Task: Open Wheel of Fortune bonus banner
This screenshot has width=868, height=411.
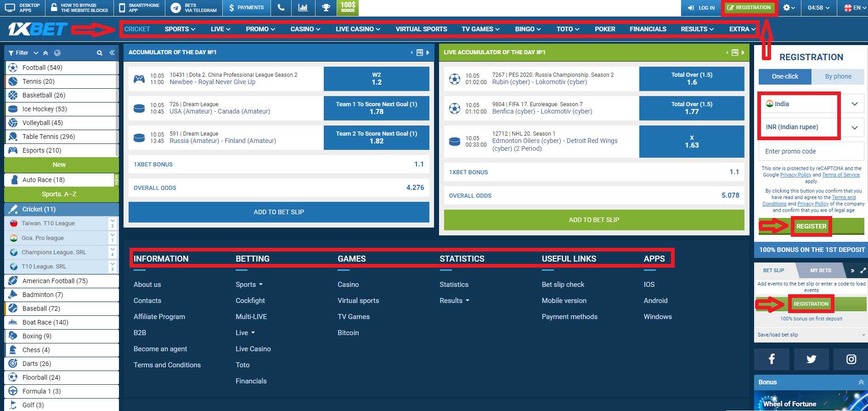Action: (x=811, y=401)
